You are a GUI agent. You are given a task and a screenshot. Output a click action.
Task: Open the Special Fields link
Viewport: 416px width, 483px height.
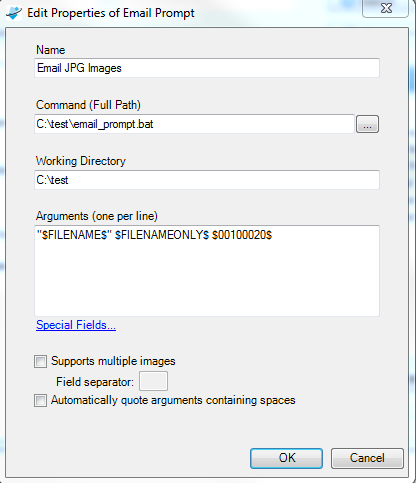tap(76, 325)
